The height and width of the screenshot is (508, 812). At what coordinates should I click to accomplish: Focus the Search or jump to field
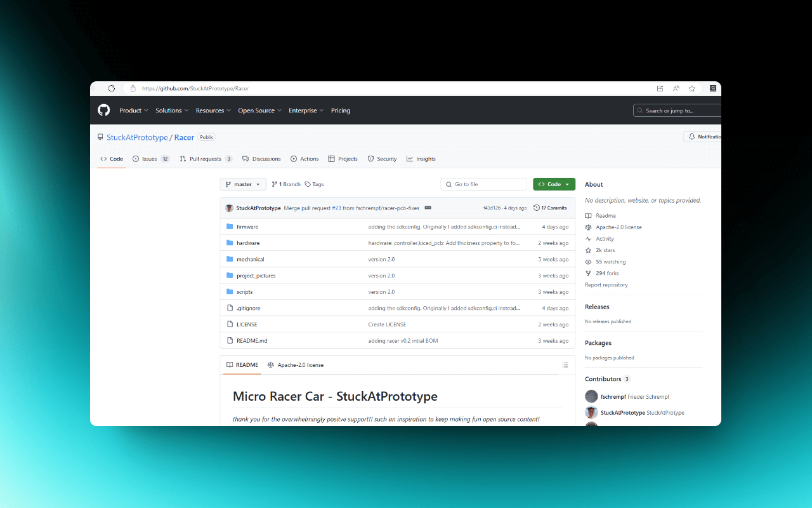pyautogui.click(x=677, y=110)
